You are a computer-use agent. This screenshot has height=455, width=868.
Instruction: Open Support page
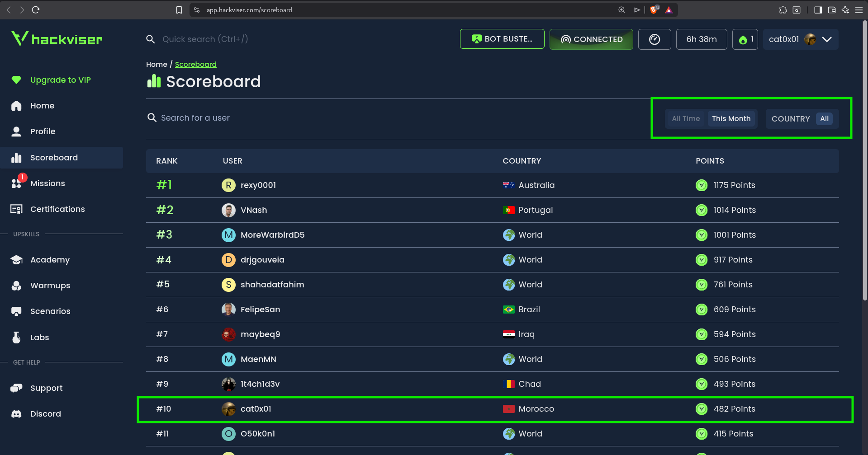[x=62, y=388]
